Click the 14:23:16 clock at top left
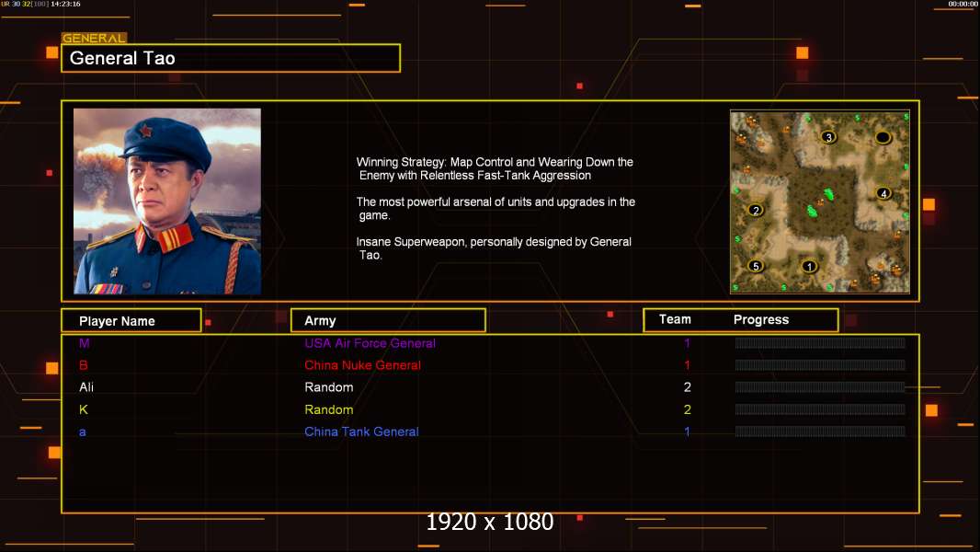Screen dimensions: 980x552 click(x=65, y=4)
